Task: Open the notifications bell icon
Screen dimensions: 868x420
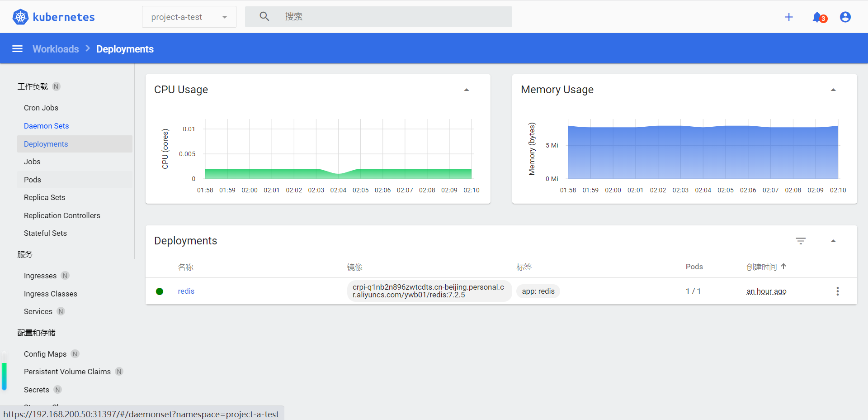Action: coord(817,17)
